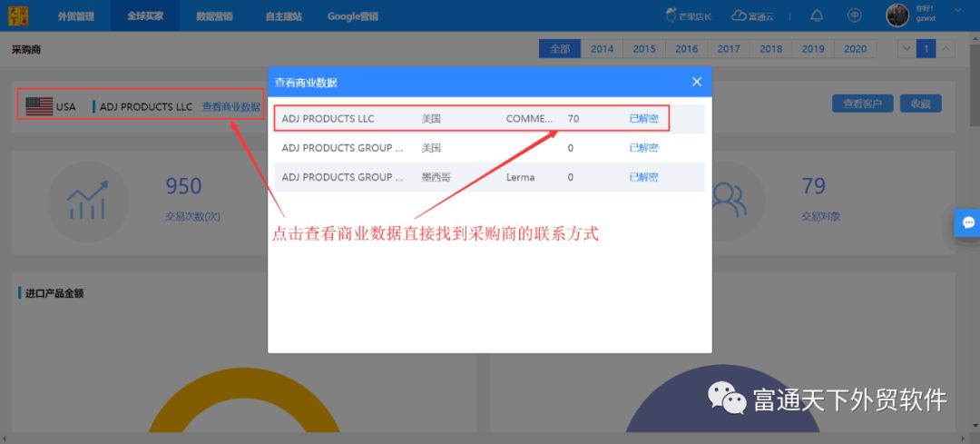
Task: Filter by year 2020
Action: pos(855,49)
